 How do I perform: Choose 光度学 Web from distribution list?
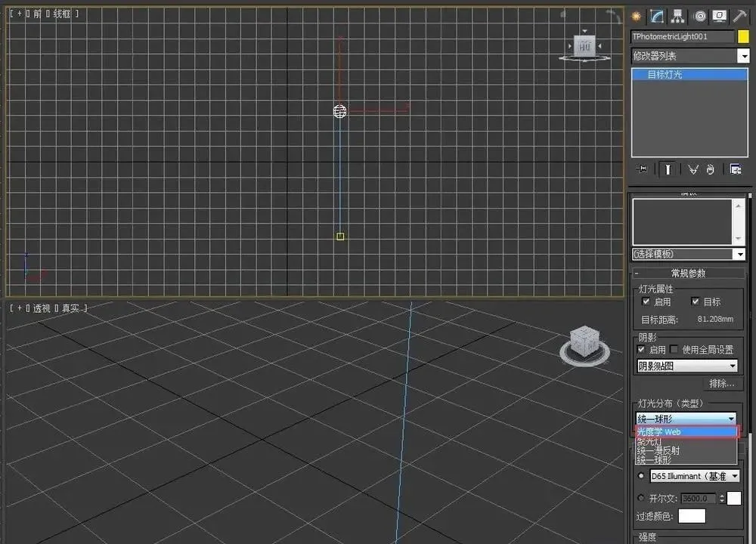[686, 431]
